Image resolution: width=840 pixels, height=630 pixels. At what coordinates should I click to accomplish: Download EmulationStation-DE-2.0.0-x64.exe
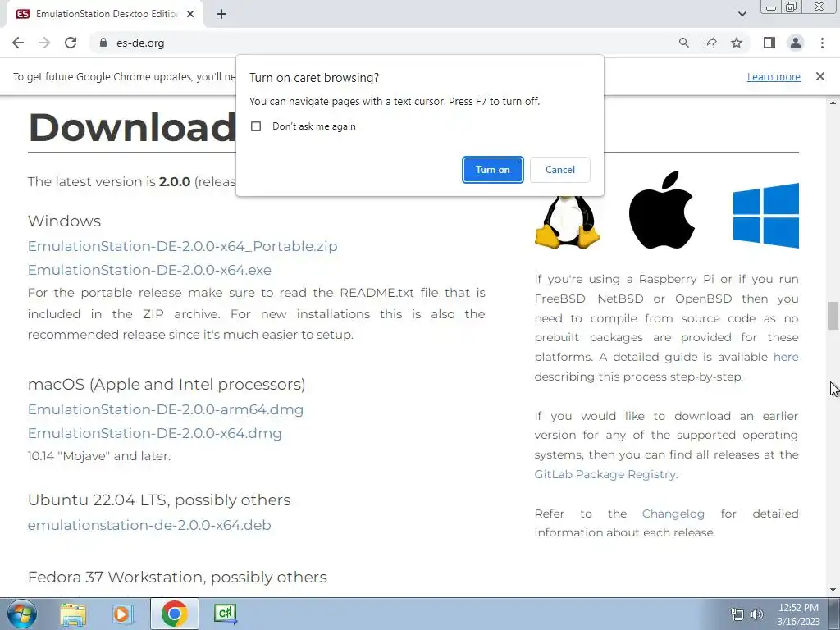pos(149,270)
